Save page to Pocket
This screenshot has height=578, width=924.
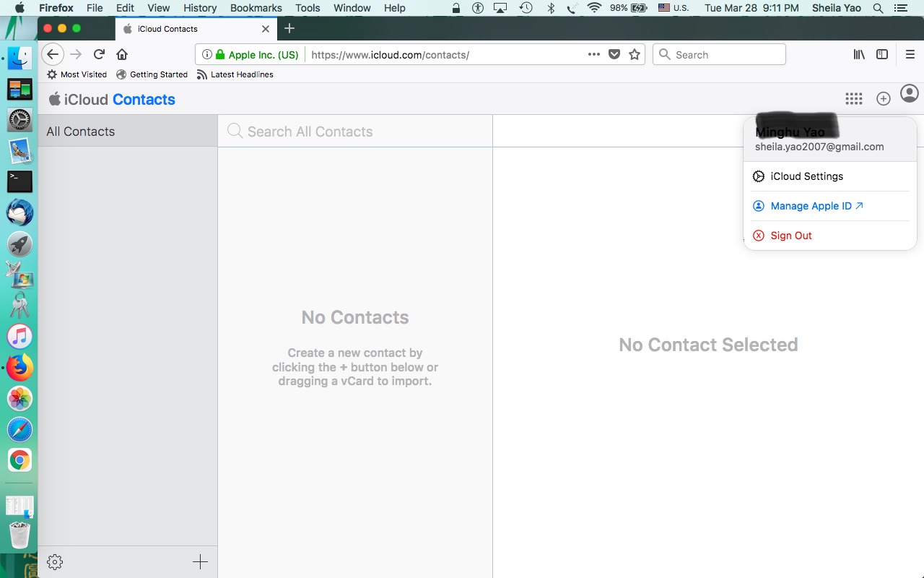pos(614,54)
